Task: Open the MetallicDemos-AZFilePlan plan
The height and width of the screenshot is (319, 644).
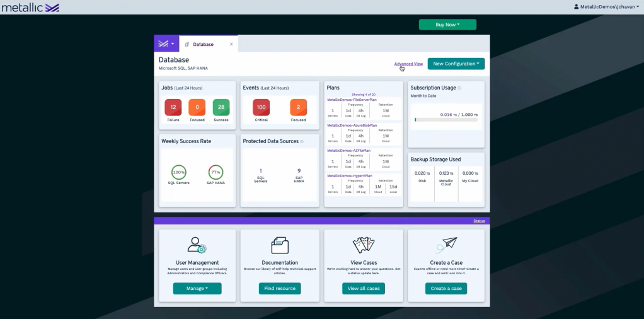Action: (348, 151)
